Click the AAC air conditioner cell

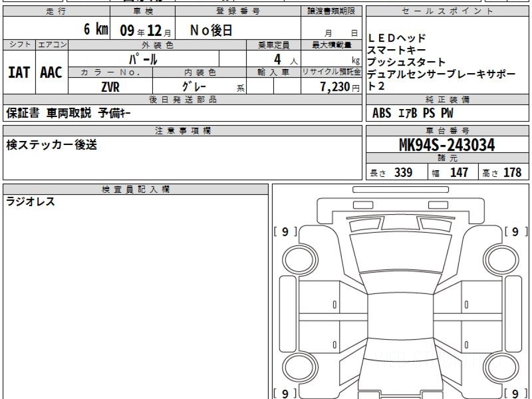coord(51,73)
